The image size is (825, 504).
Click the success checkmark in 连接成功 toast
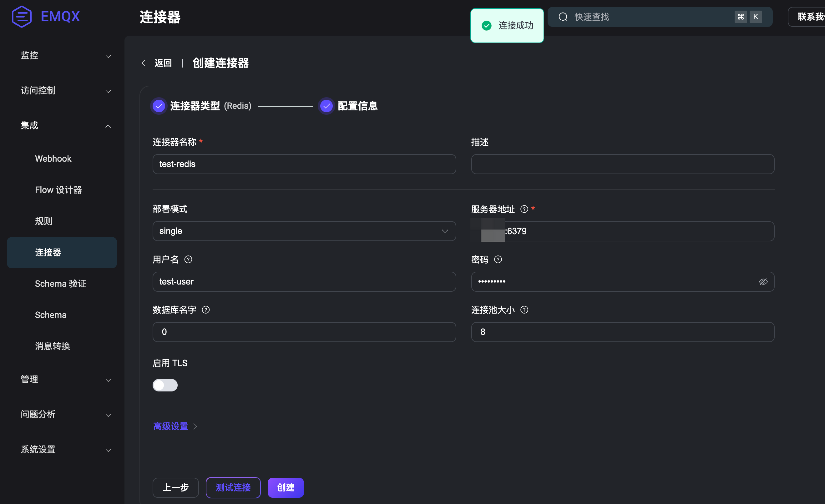(487, 25)
